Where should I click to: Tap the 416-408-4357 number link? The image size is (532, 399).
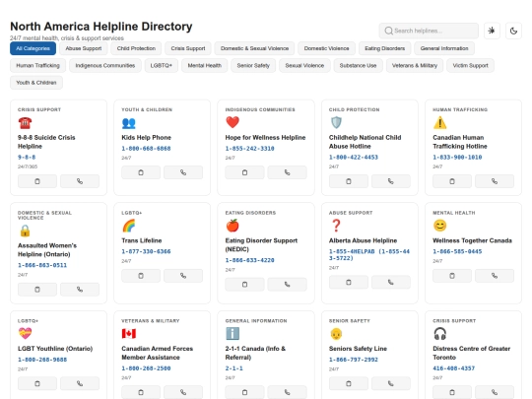(x=454, y=368)
